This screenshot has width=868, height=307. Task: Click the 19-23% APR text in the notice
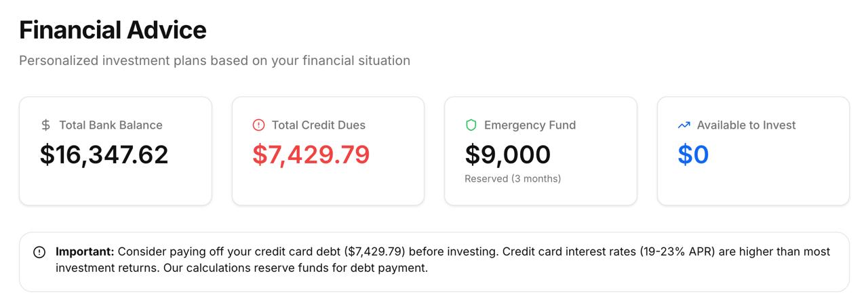[x=678, y=251]
